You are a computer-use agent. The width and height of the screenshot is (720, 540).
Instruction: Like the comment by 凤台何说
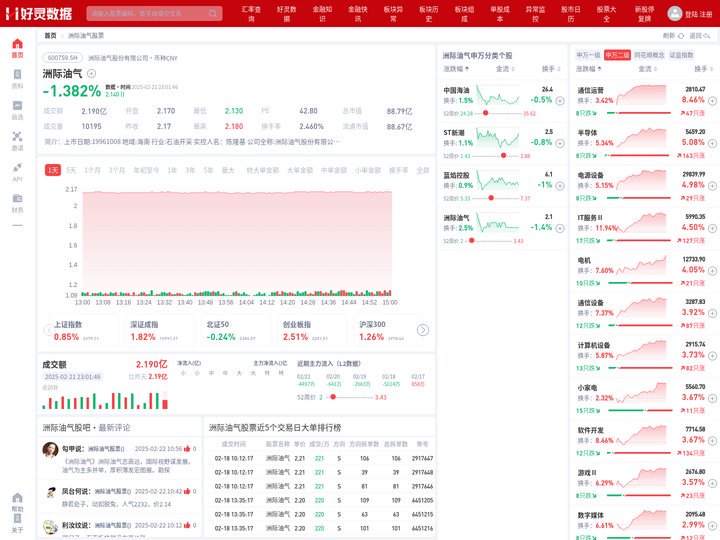[x=187, y=491]
